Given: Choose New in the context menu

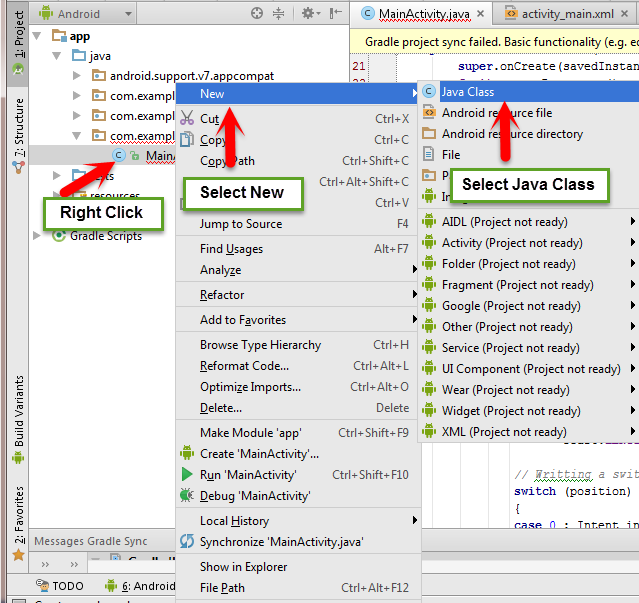Looking at the screenshot, I should tap(297, 94).
